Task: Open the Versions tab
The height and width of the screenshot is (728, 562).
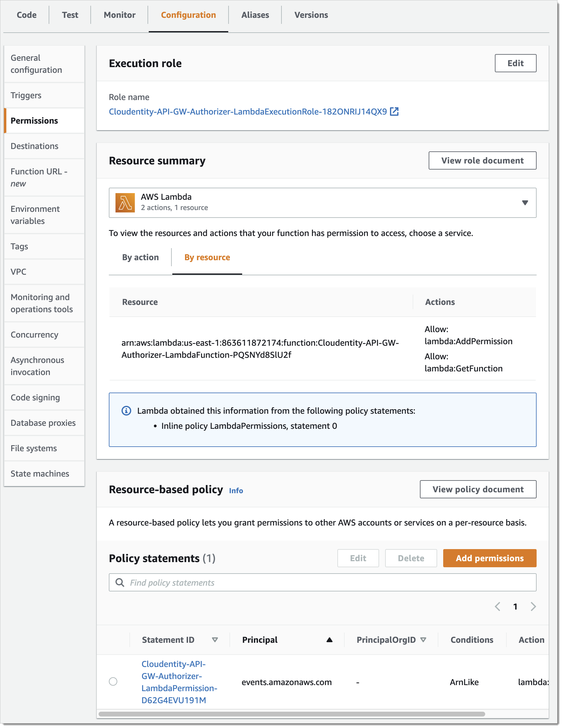Action: point(311,15)
